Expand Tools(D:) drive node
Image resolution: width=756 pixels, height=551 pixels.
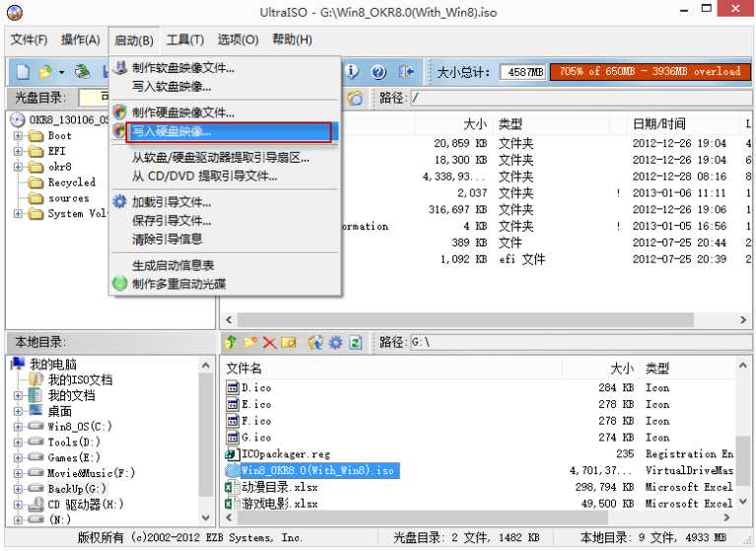pyautogui.click(x=18, y=442)
